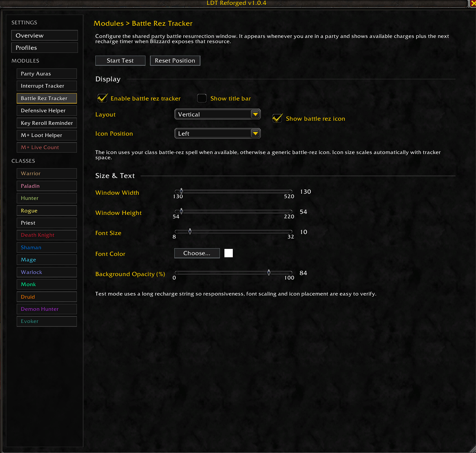Open the Mage class settings

47,260
